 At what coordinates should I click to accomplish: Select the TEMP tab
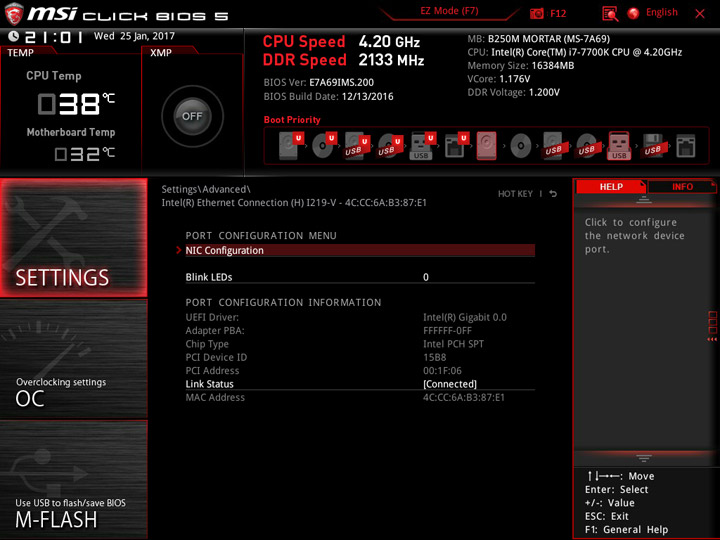[x=21, y=53]
